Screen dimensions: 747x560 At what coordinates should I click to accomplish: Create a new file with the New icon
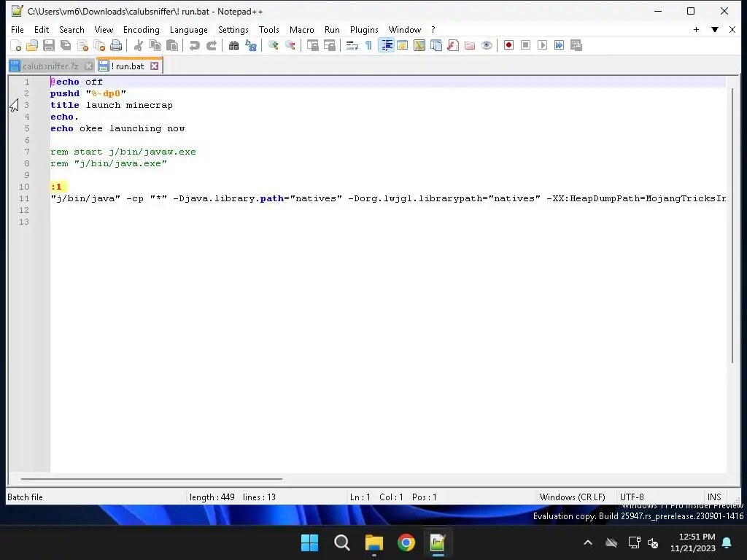point(16,46)
